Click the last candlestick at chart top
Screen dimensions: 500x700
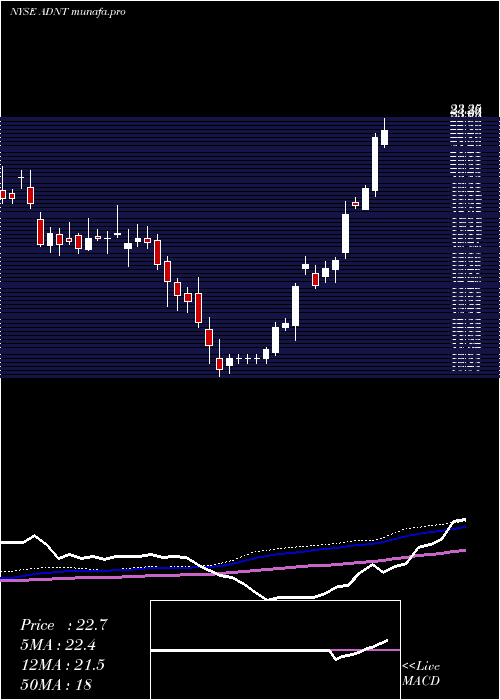coord(384,133)
